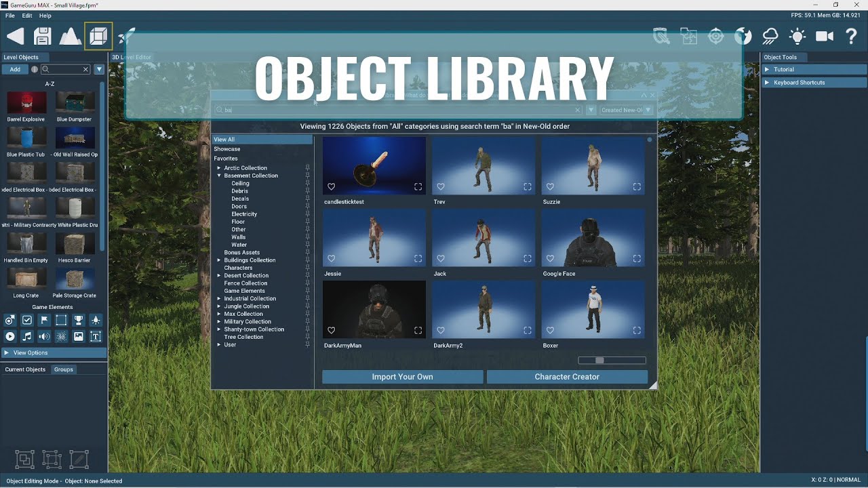Image resolution: width=868 pixels, height=488 pixels.
Task: Add the flag game element
Action: pyautogui.click(x=44, y=320)
